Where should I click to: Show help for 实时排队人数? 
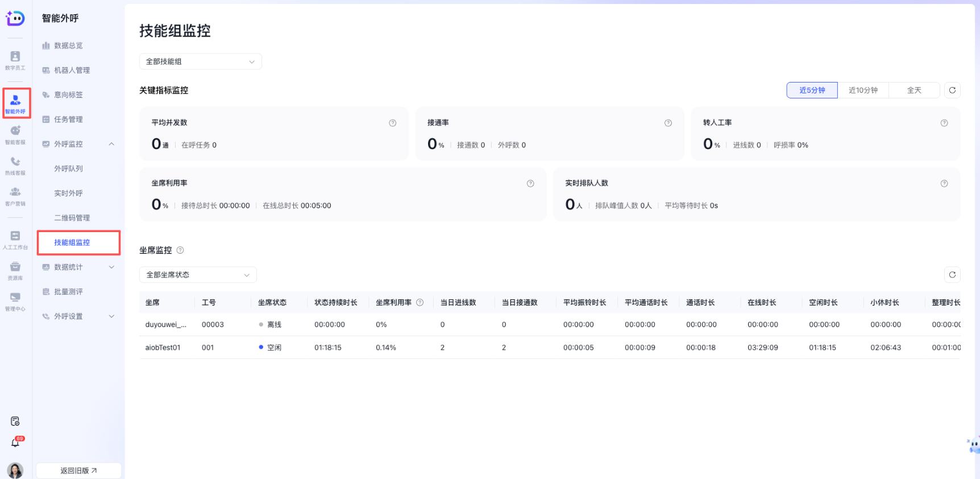(x=944, y=183)
